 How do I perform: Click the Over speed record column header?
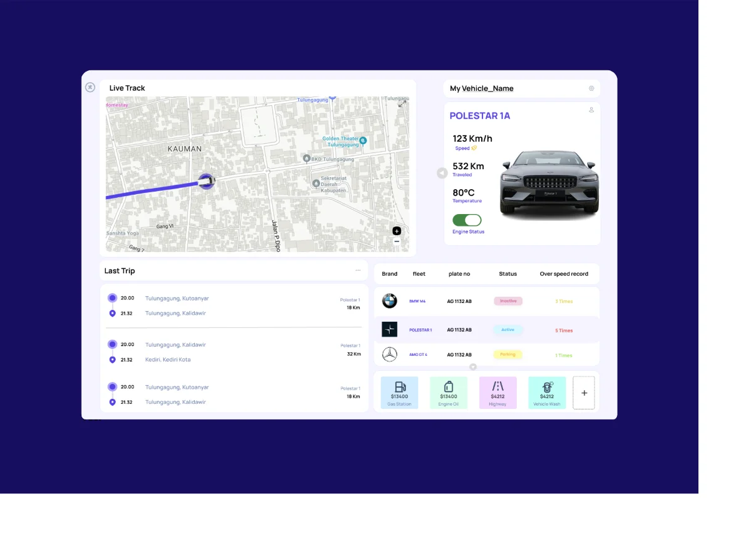tap(564, 274)
